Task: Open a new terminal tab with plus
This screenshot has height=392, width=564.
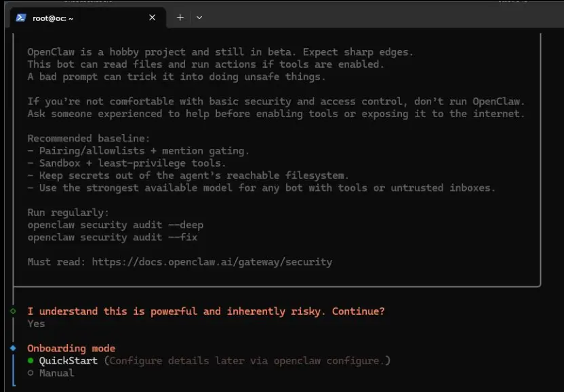Action: [180, 17]
